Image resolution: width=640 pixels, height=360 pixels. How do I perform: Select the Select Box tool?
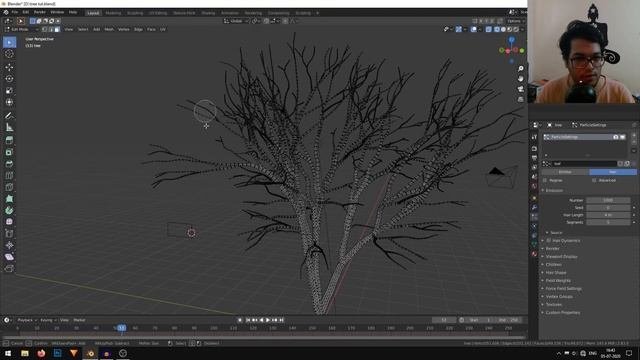pyautogui.click(x=9, y=42)
